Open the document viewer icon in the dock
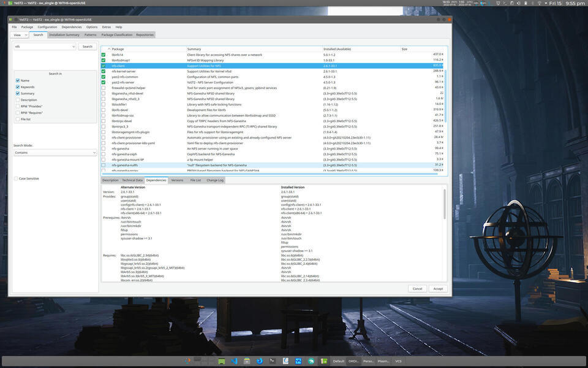 click(285, 361)
